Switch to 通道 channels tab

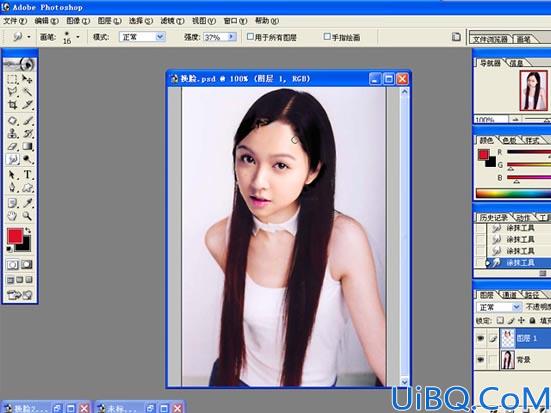tap(509, 295)
